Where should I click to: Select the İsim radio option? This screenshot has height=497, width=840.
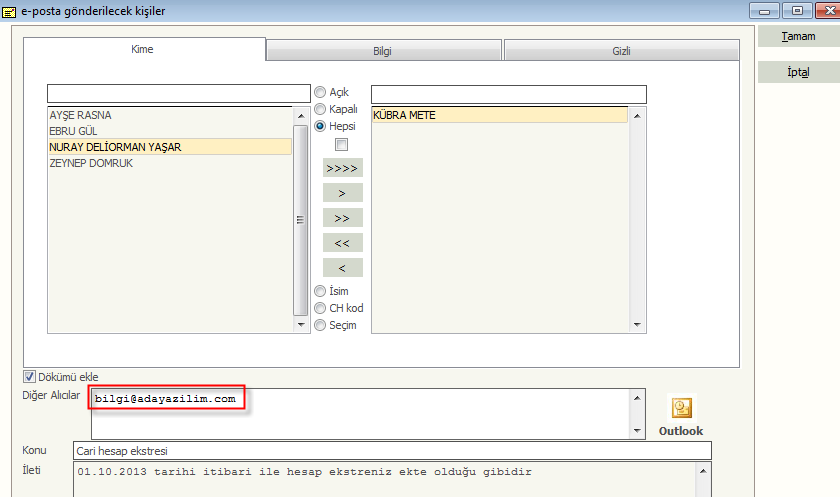pos(321,291)
